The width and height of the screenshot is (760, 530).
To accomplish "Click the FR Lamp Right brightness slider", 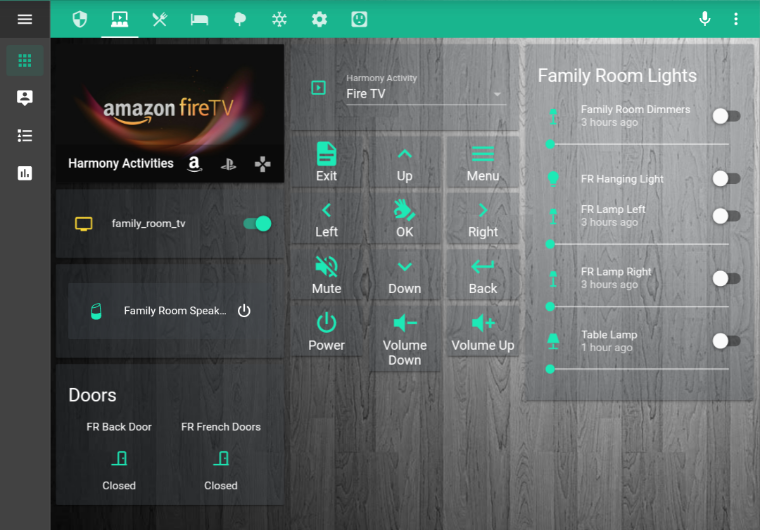I will 639,306.
